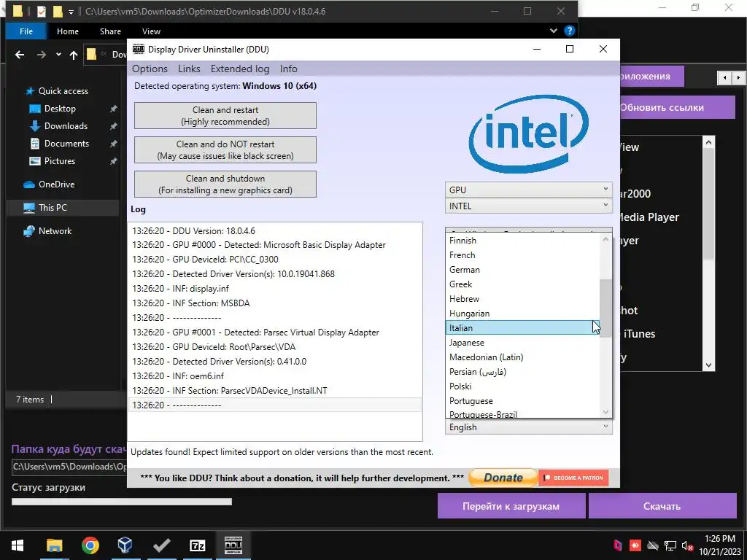747x560 pixels.
Task: Click language list scrollbar thumb
Action: coord(605,308)
